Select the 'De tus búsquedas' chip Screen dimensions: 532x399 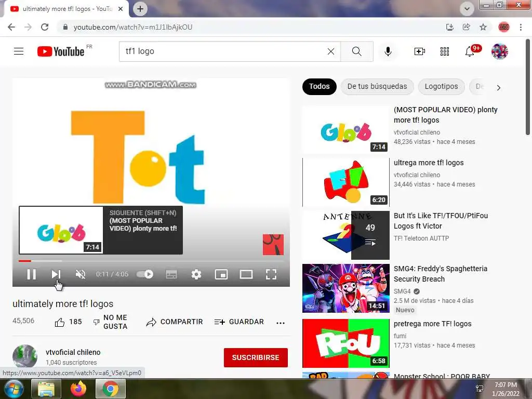pyautogui.click(x=377, y=87)
